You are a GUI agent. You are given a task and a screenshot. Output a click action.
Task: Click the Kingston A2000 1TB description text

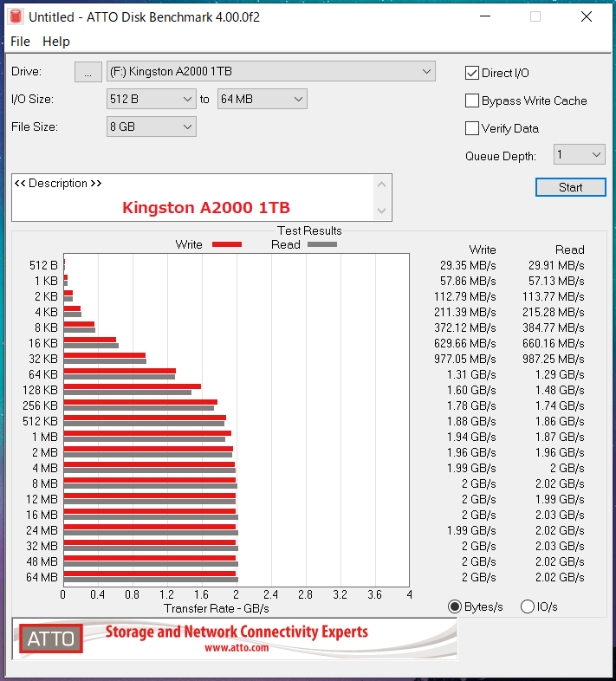tap(206, 208)
